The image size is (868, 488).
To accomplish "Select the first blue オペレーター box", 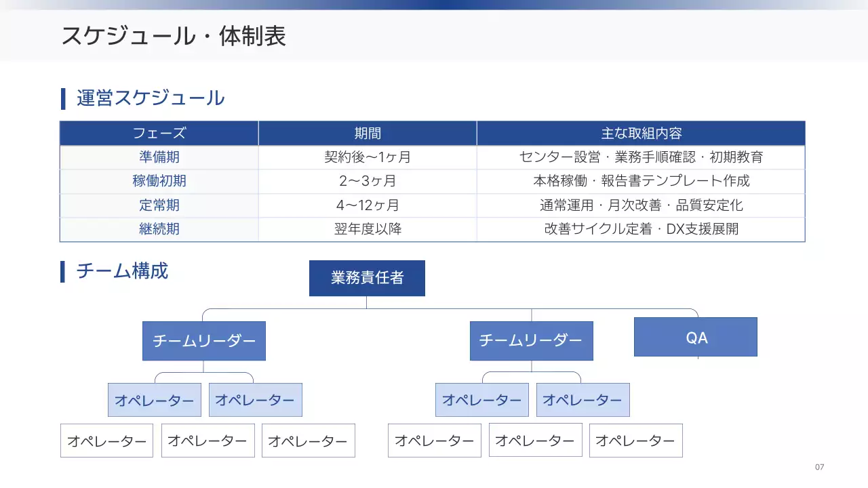I will pos(155,400).
